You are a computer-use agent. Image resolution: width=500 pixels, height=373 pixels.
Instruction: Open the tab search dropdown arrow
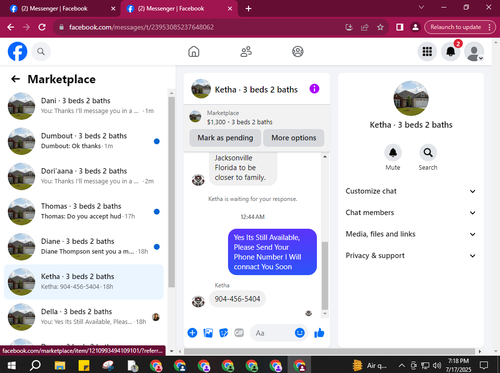[421, 7]
